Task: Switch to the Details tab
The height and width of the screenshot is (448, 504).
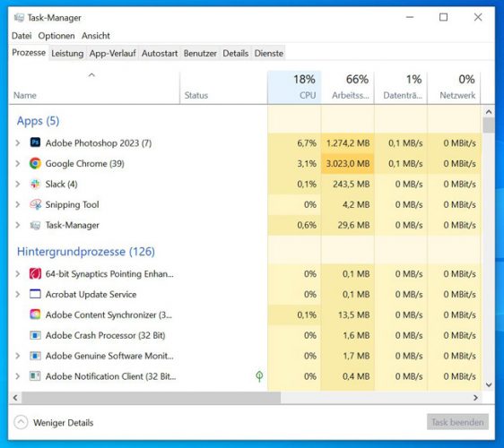Action: [x=235, y=53]
